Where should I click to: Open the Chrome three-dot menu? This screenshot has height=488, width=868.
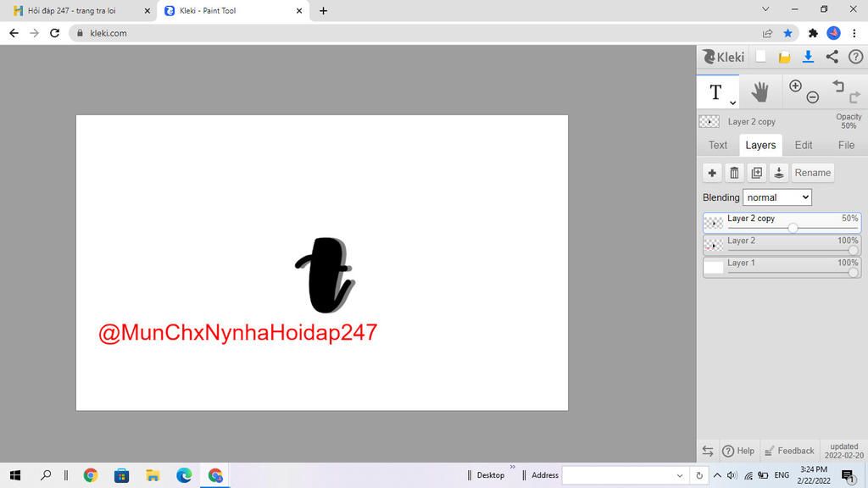click(x=854, y=33)
